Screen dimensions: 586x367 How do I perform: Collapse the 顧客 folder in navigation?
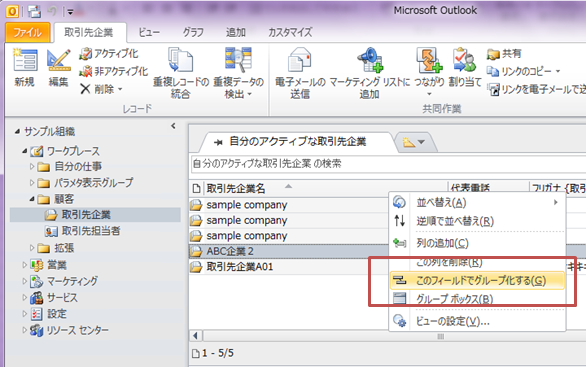click(x=32, y=199)
